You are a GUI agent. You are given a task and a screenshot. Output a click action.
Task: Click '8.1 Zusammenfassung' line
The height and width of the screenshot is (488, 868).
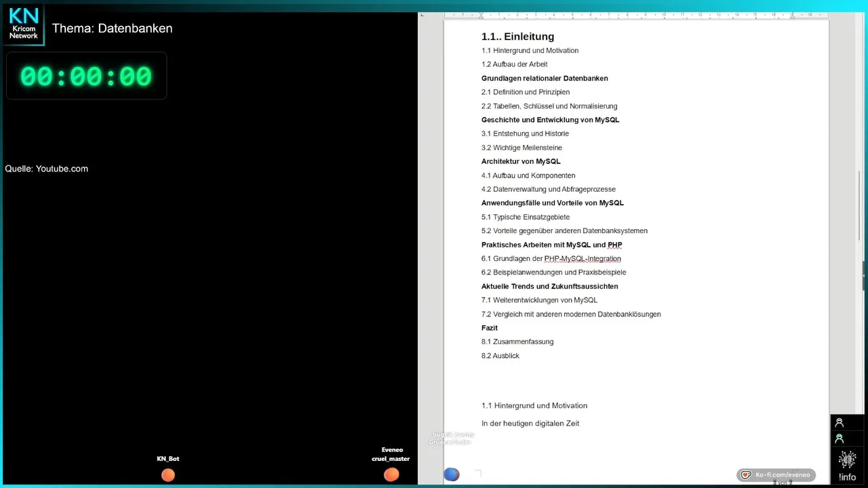point(517,342)
